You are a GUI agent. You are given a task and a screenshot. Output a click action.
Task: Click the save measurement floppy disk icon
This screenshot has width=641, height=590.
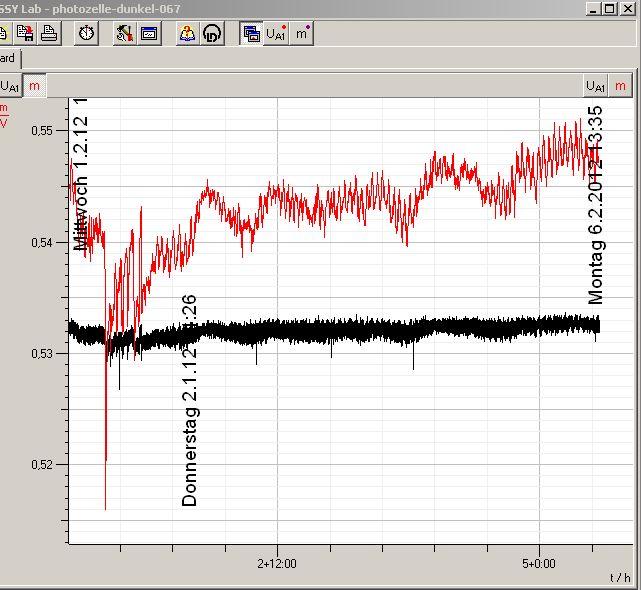(25, 33)
